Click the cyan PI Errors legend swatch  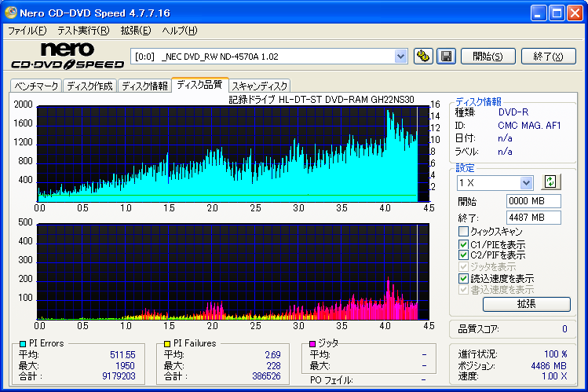pyautogui.click(x=23, y=343)
